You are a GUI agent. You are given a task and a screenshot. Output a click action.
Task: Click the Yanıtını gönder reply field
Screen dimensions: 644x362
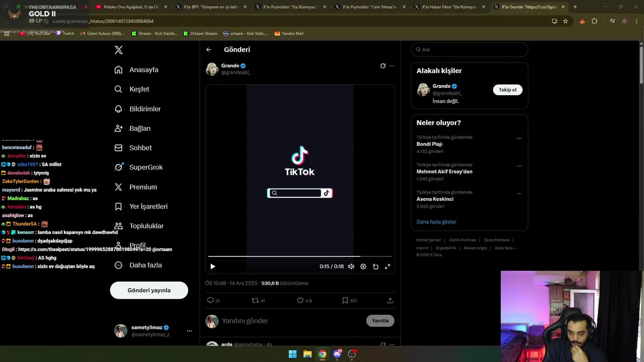coord(292,321)
